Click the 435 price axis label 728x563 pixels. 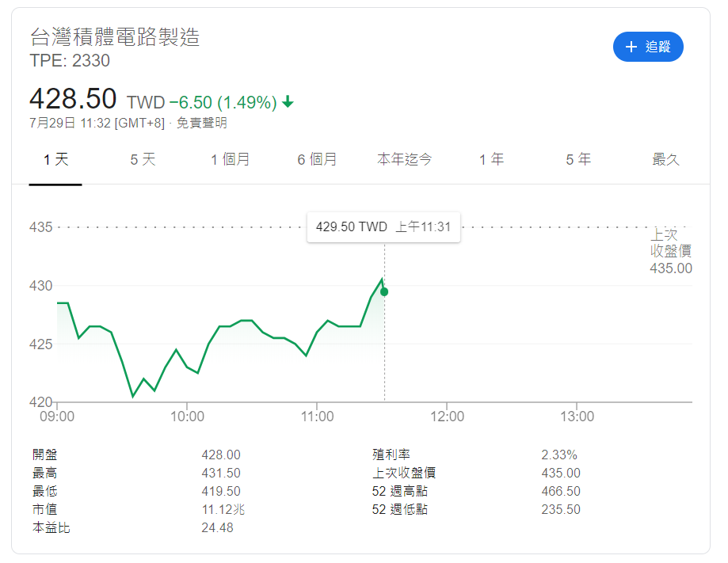[41, 227]
